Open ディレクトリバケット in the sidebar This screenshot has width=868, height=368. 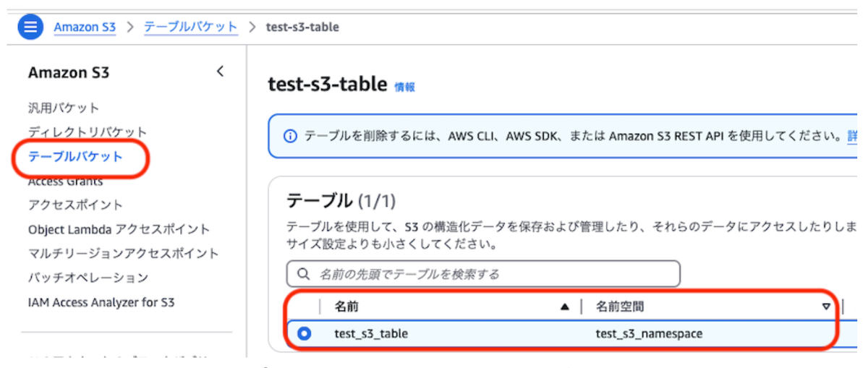[88, 132]
